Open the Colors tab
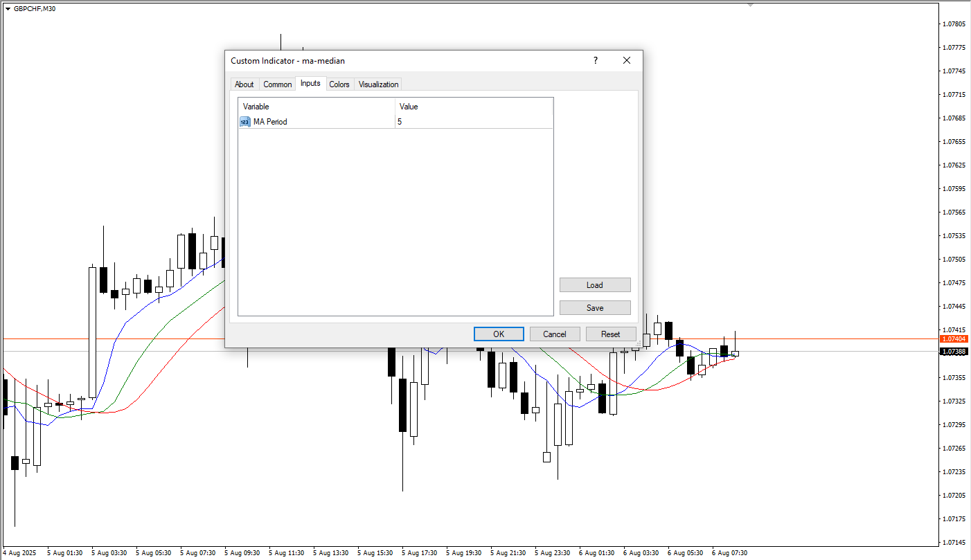 point(339,84)
